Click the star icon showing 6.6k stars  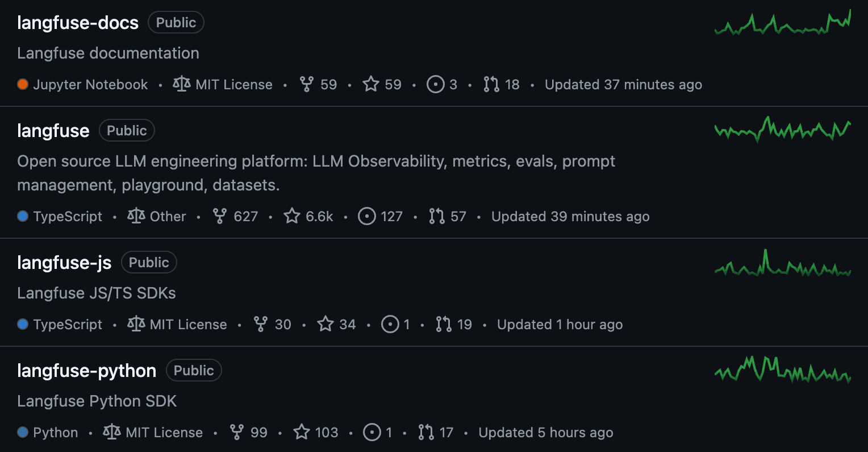tap(292, 217)
